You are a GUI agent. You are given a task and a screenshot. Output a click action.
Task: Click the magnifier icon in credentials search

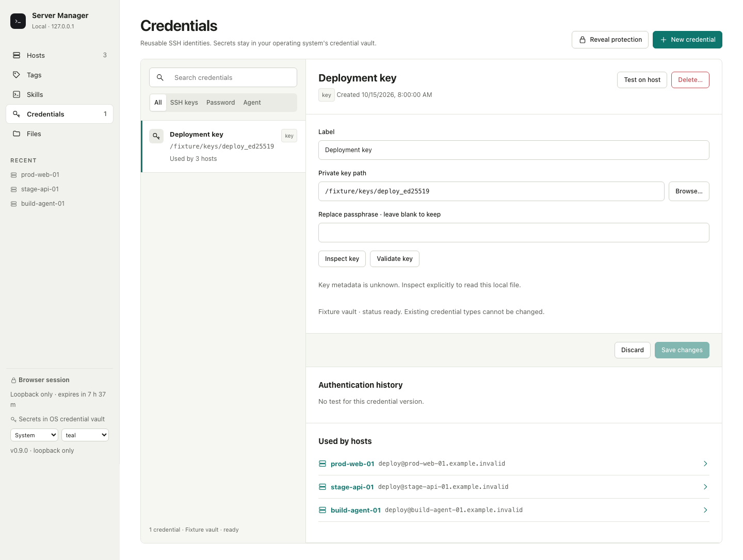coord(160,77)
